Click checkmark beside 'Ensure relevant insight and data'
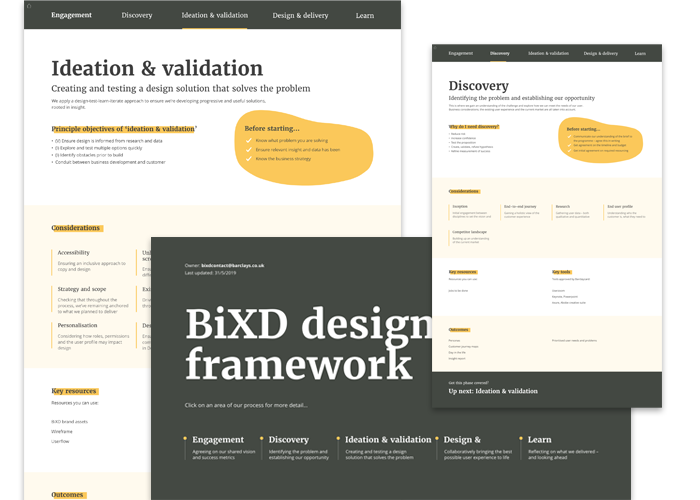This screenshot has width=700, height=500. [x=249, y=150]
